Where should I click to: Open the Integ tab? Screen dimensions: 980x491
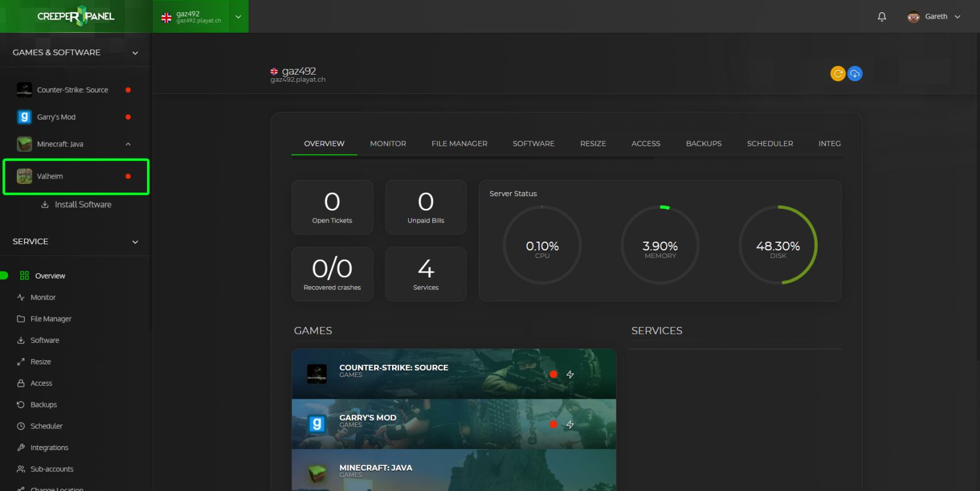(x=829, y=144)
